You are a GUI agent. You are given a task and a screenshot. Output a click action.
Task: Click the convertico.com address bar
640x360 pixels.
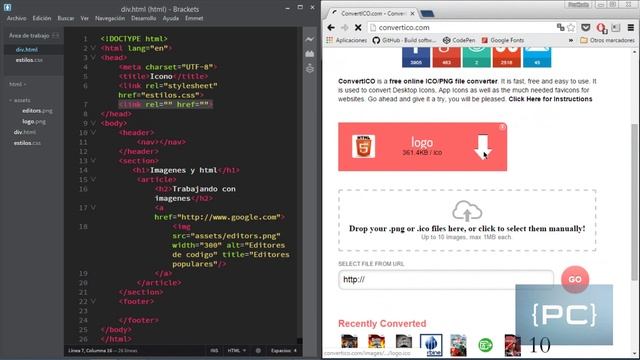tap(460, 27)
